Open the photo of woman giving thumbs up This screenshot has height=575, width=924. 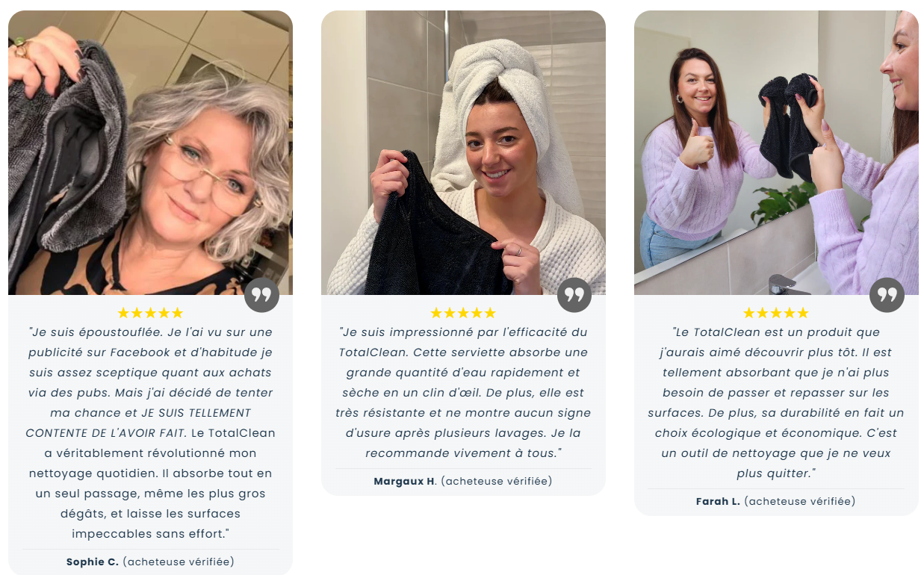tap(776, 152)
